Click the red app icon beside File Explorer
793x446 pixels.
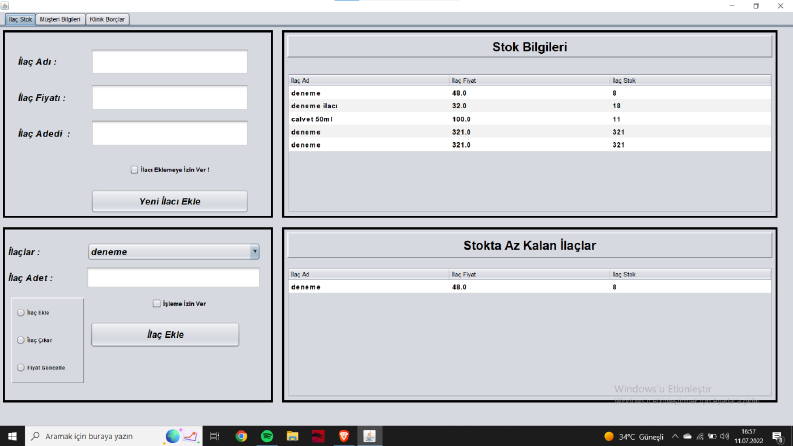pyautogui.click(x=318, y=436)
